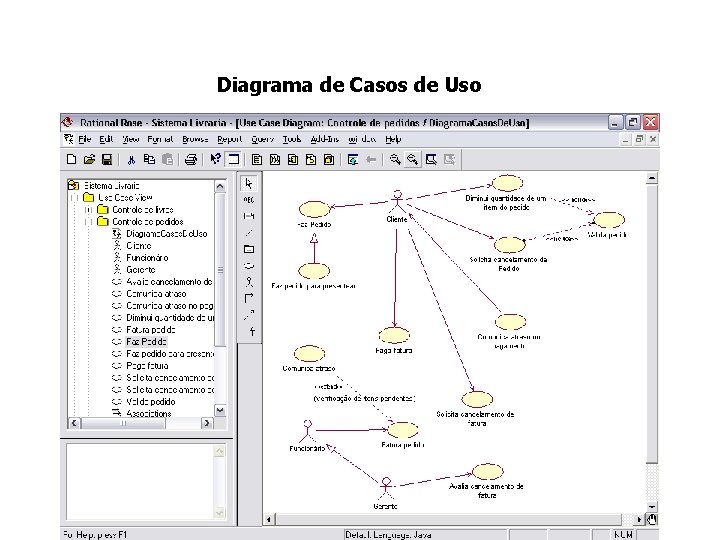Click the Browse Component Diagram icon

(x=293, y=159)
